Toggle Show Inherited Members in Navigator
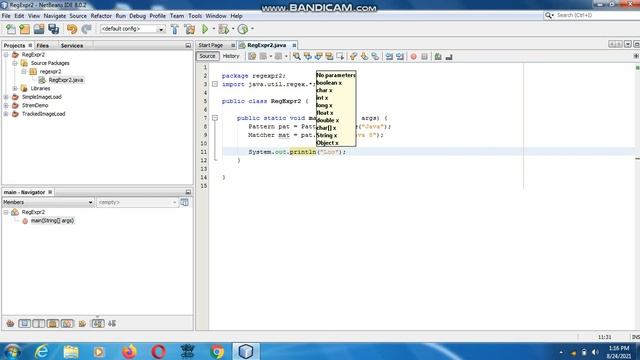The width and height of the screenshot is (640, 360). point(10,324)
